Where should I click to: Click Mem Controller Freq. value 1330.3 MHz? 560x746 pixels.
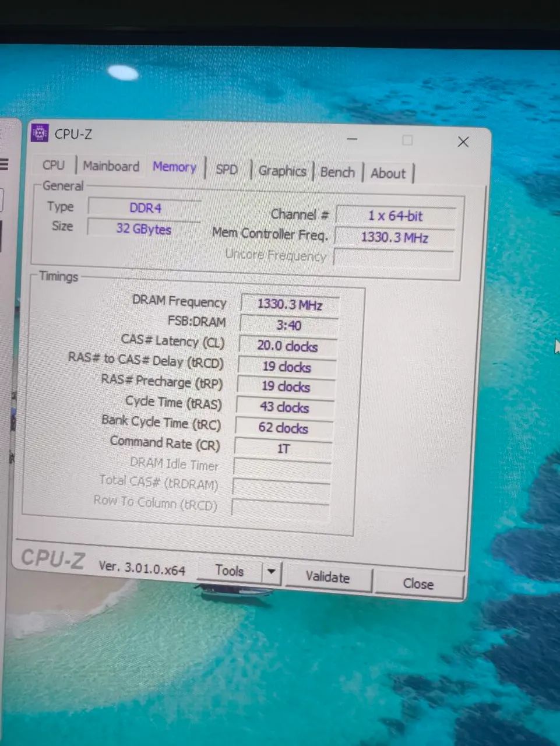pos(395,237)
